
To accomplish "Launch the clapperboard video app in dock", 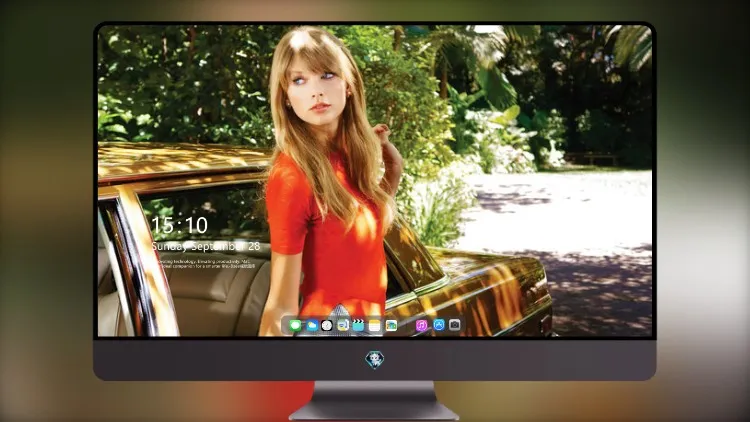I will [358, 326].
